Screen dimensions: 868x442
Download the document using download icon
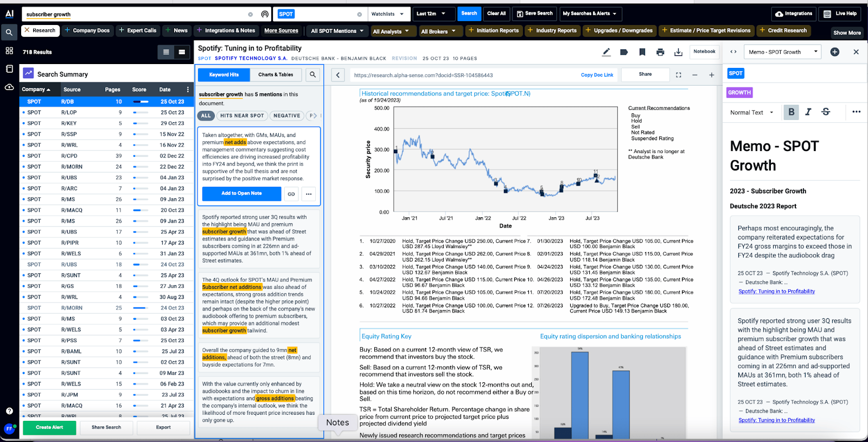(x=678, y=52)
